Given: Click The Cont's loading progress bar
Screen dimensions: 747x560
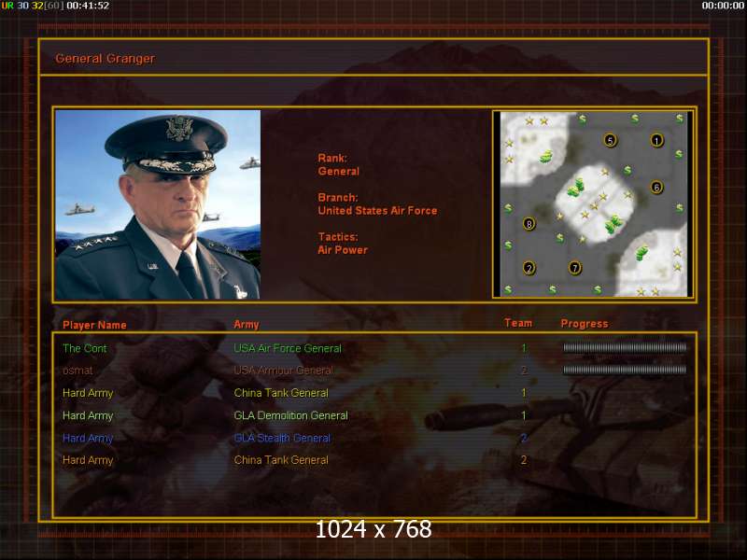Looking at the screenshot, I should (625, 348).
